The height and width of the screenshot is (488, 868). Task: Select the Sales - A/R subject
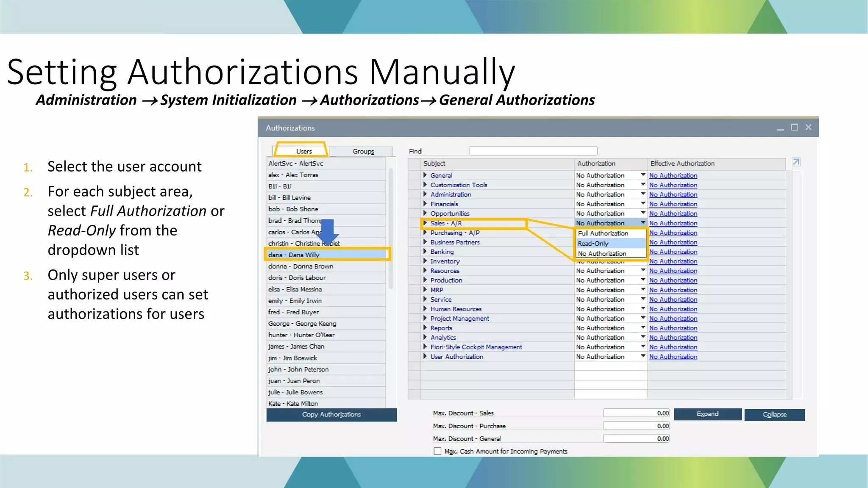tap(446, 223)
